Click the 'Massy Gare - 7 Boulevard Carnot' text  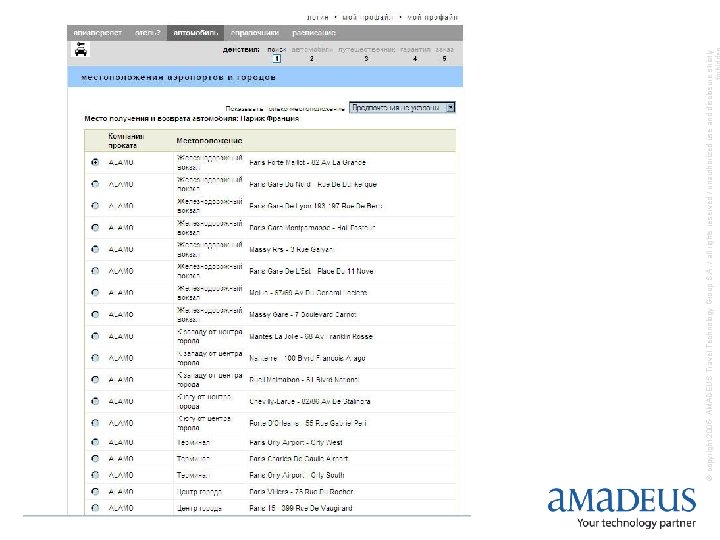(x=303, y=315)
